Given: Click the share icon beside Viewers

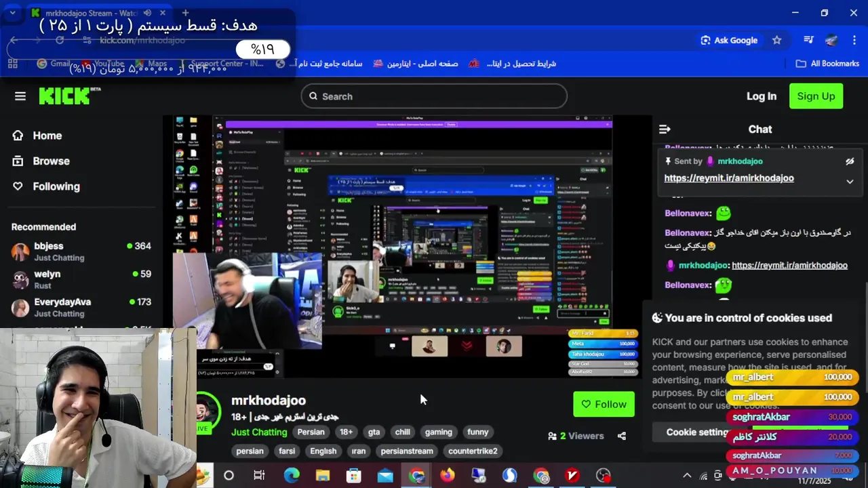Looking at the screenshot, I should [622, 436].
